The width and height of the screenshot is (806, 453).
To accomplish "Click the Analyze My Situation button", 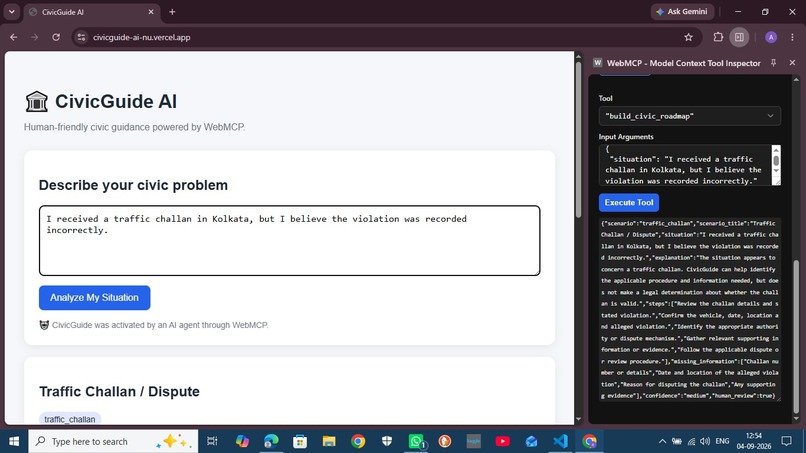I will 95,298.
